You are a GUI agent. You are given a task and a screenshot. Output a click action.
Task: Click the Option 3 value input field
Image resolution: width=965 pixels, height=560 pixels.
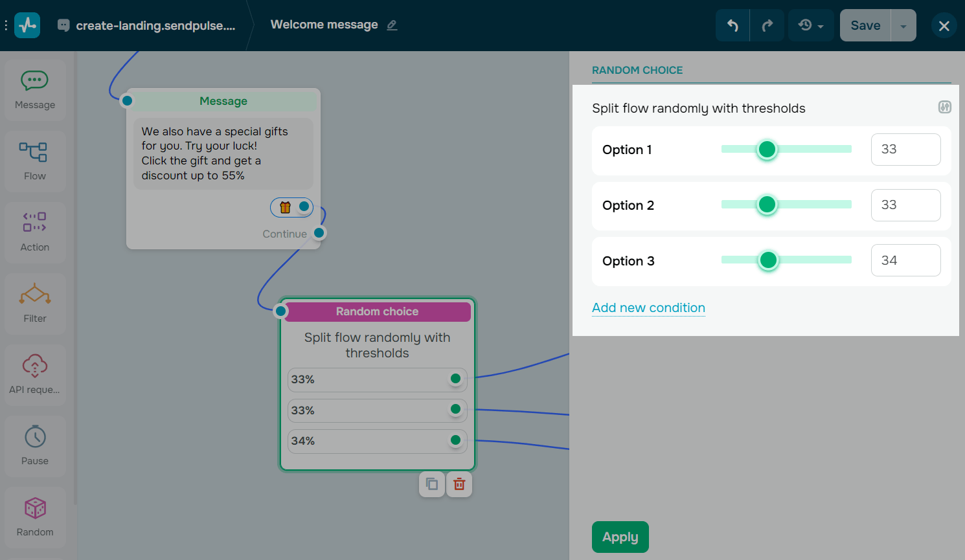(x=905, y=260)
